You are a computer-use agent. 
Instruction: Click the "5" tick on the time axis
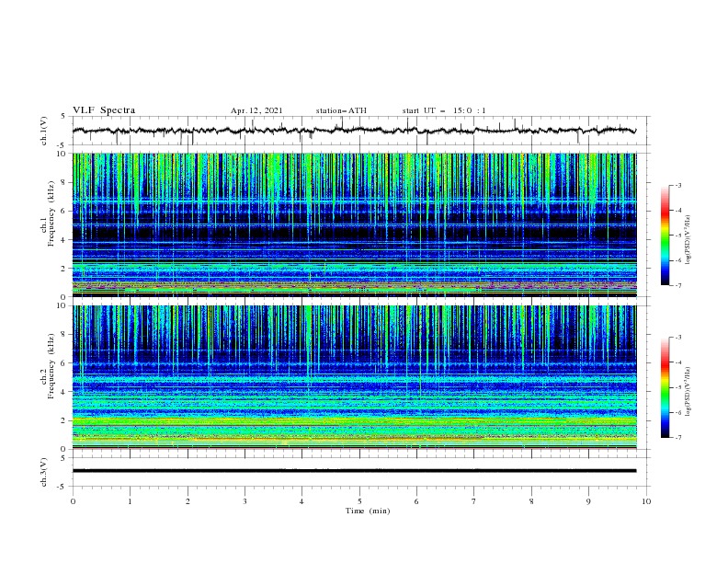[359, 501]
